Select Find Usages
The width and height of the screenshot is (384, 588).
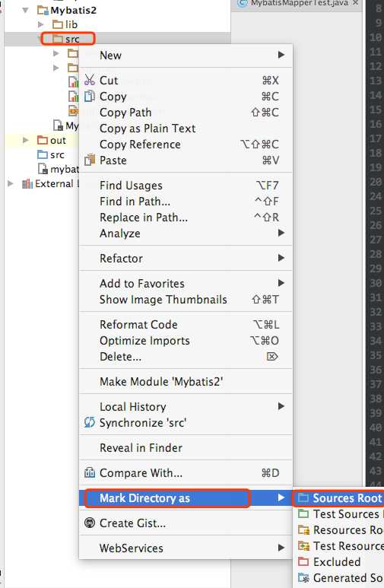(x=186, y=186)
